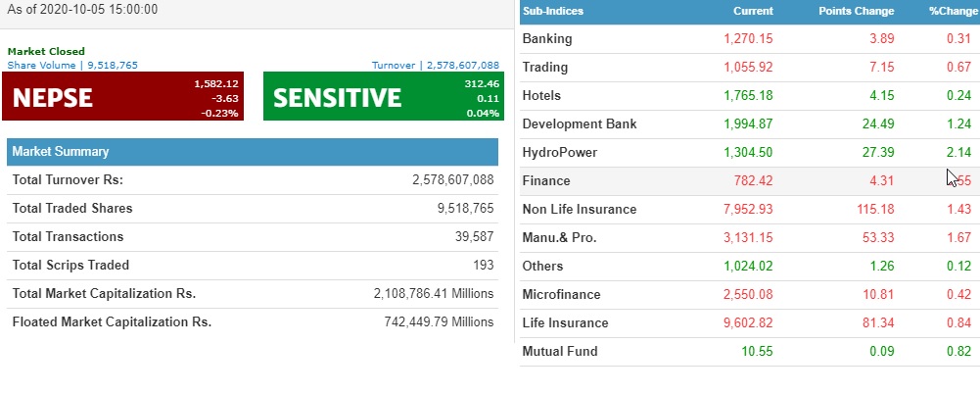The width and height of the screenshot is (980, 394).
Task: Click the Share Volume 9,518,765 text
Action: 72,65
